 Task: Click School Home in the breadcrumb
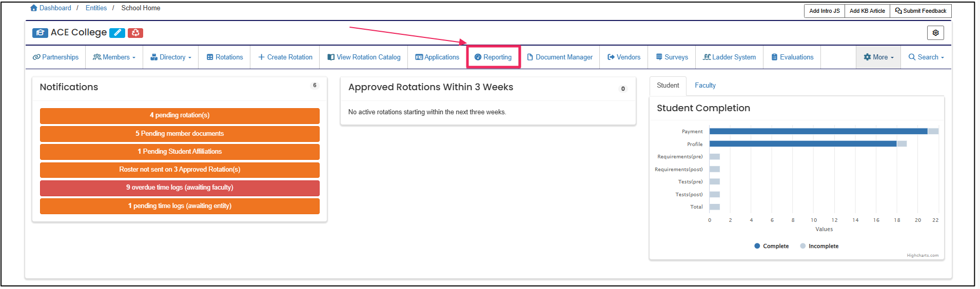(x=141, y=8)
